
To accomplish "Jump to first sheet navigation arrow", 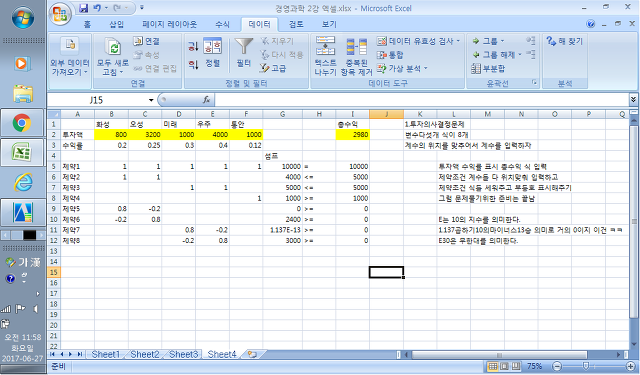I will (53, 354).
